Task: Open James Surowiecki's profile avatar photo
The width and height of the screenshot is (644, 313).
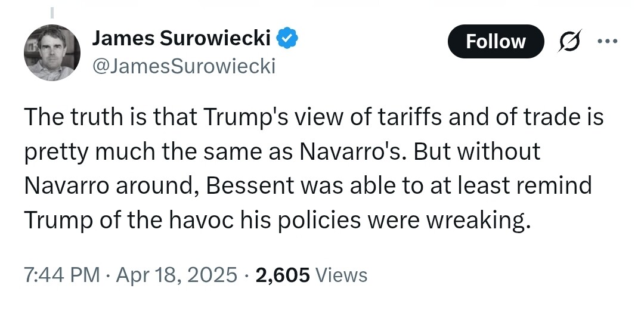Action: click(52, 52)
